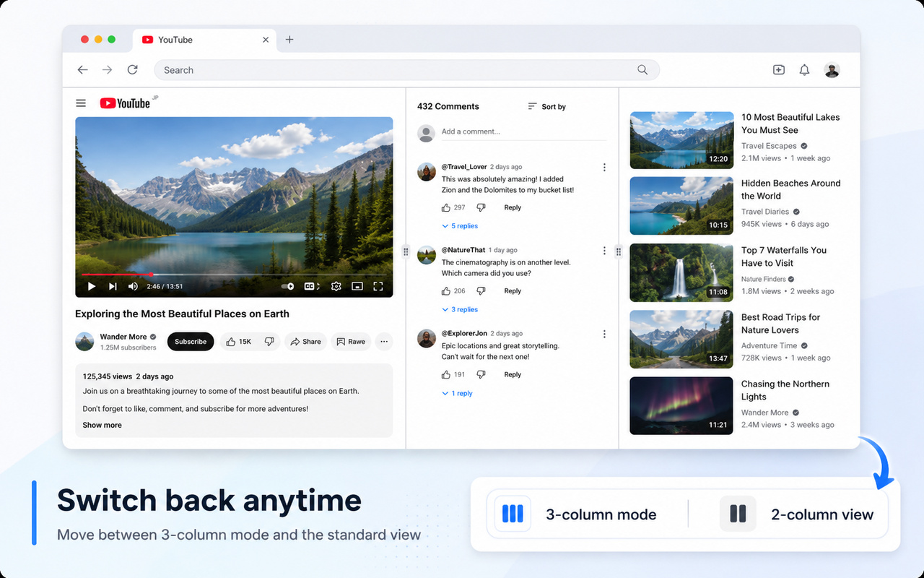
Task: Open Best Road Trips thumbnail
Action: pyautogui.click(x=681, y=339)
